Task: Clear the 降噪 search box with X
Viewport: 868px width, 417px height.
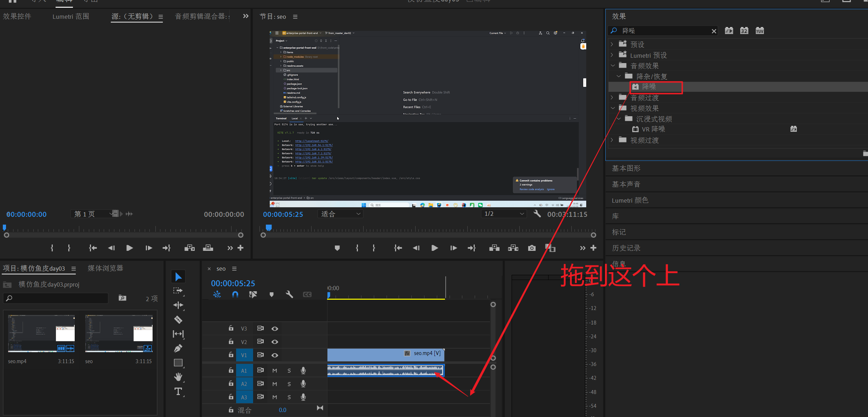Action: click(714, 31)
